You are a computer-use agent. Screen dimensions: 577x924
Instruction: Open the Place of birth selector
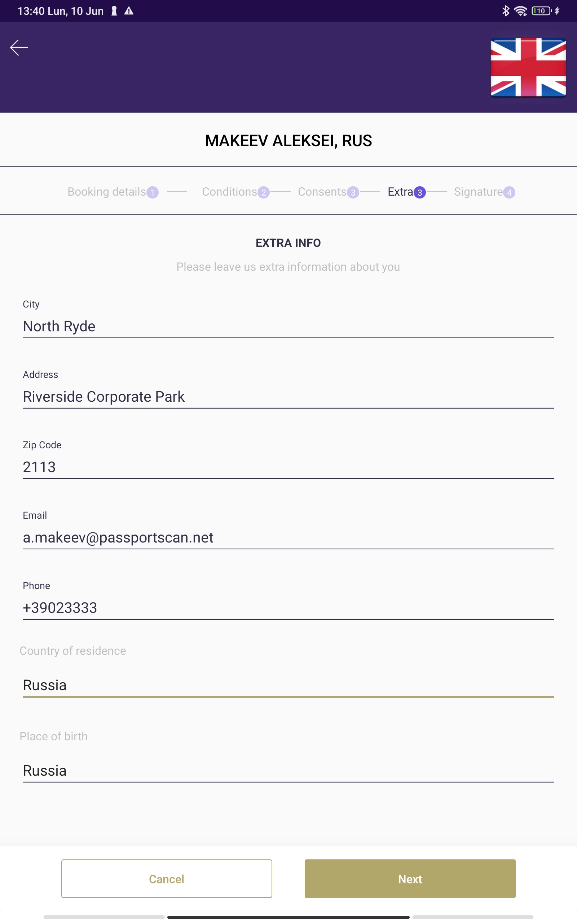point(288,771)
